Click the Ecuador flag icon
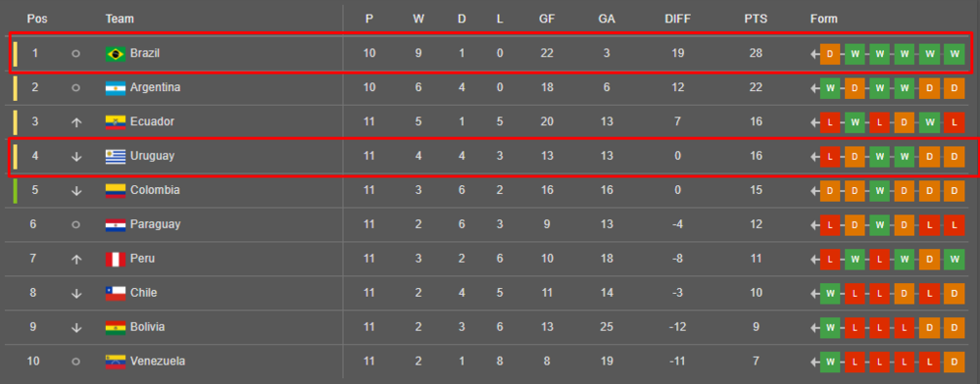 point(116,122)
